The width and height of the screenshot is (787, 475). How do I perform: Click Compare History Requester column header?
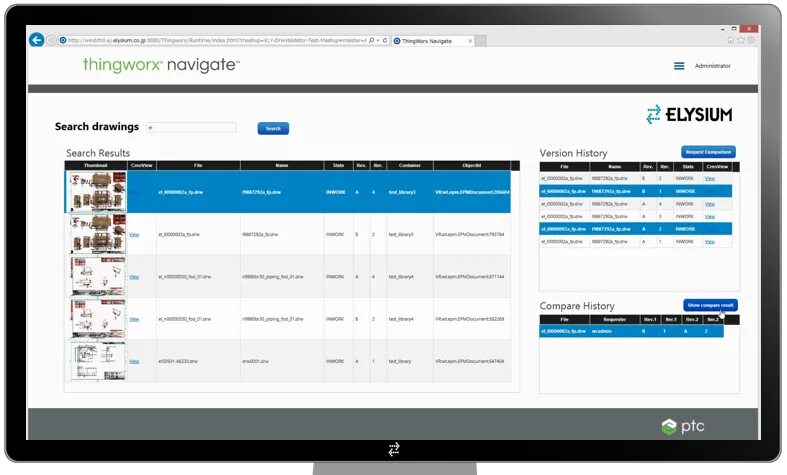pyautogui.click(x=615, y=319)
